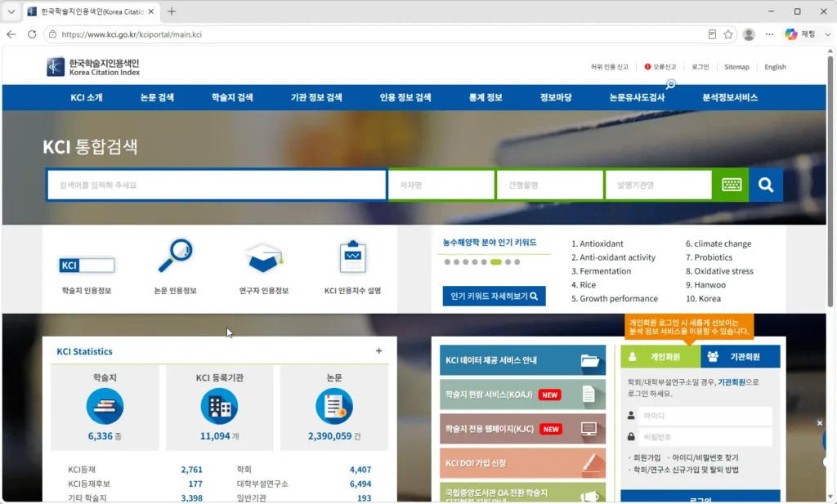
Task: Click the page vertical scrollbar
Action: pyautogui.click(x=830, y=181)
